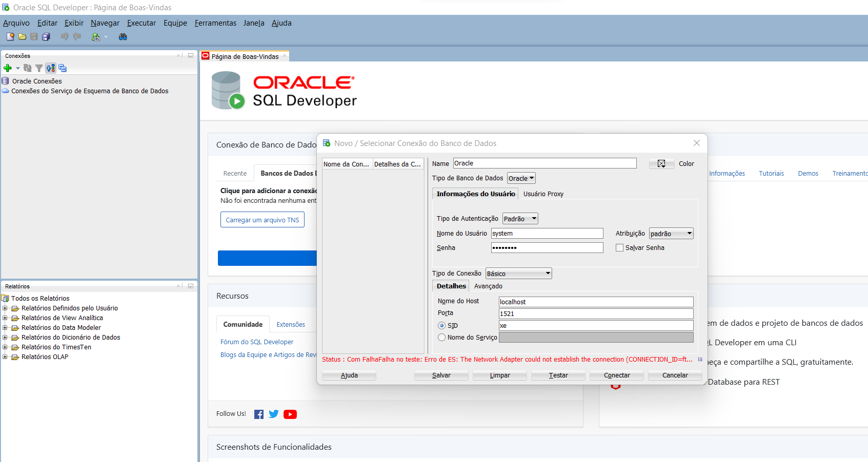The height and width of the screenshot is (462, 868).
Task: Switch to Extensões tab under Recursos
Action: [291, 325]
